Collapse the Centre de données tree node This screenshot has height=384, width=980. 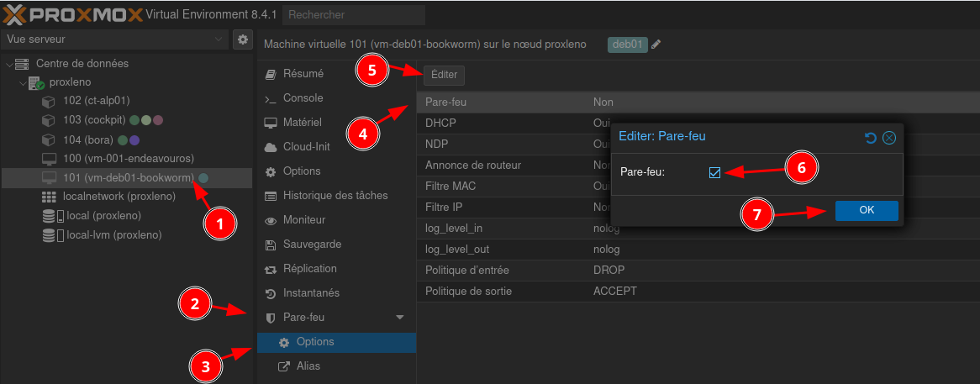[9, 65]
